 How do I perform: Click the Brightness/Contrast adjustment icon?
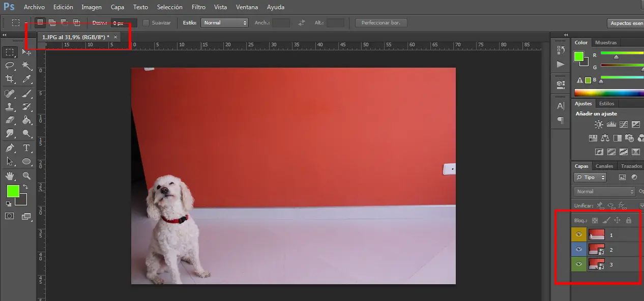coord(598,125)
